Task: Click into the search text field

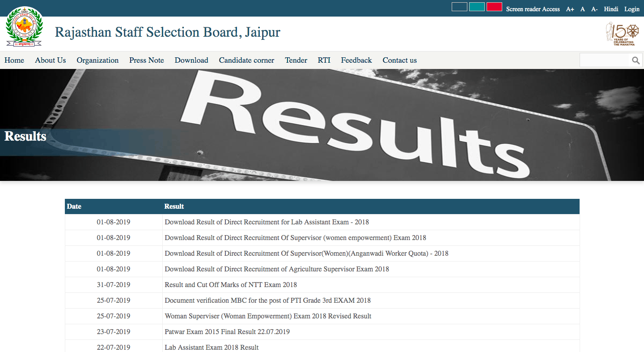Action: pos(604,60)
